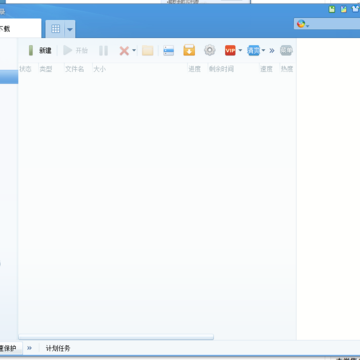This screenshot has height=360, width=360.
Task: Click the shirt skin icon in title bar
Action: coord(355,9)
